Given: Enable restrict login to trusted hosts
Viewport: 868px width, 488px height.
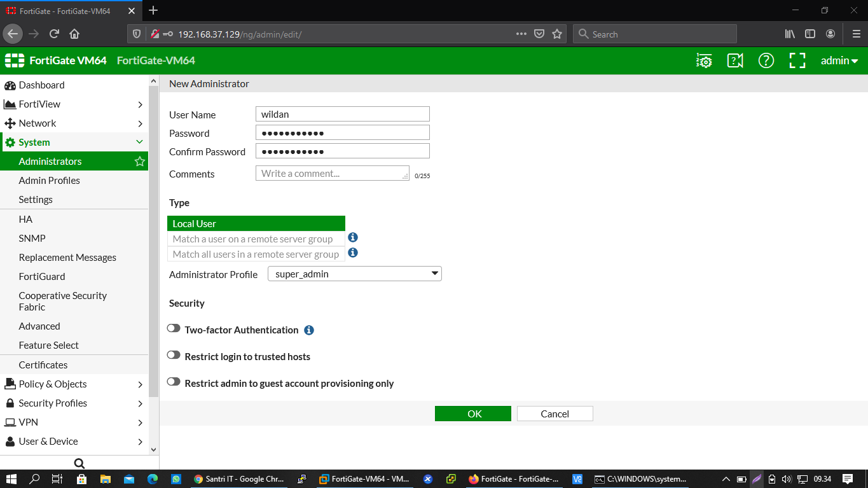Looking at the screenshot, I should (174, 354).
